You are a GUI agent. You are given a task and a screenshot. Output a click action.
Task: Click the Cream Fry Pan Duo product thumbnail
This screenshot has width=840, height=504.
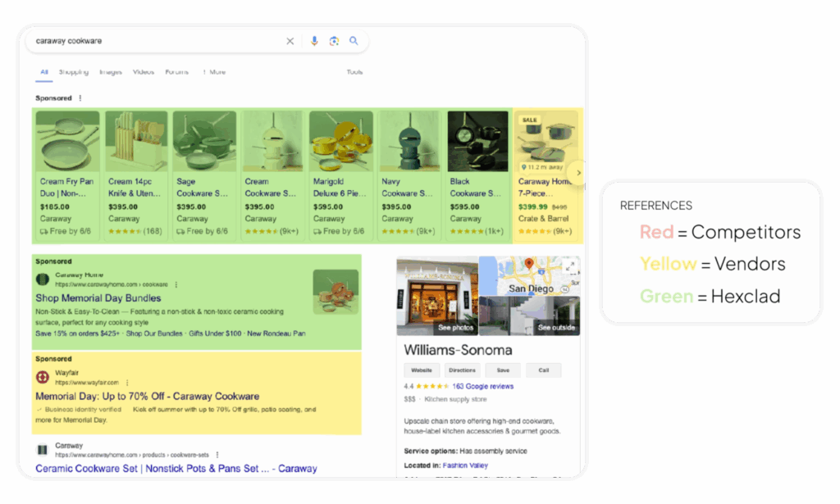coord(66,141)
